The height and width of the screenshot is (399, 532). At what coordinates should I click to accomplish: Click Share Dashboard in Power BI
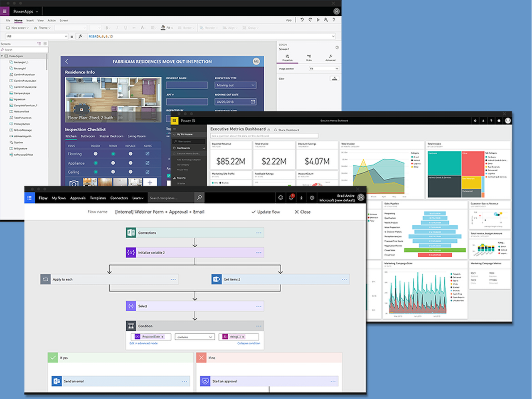[287, 130]
